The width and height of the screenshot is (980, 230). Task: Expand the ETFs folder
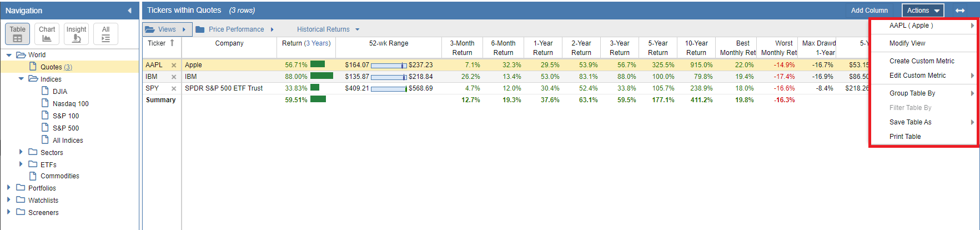[x=21, y=164]
